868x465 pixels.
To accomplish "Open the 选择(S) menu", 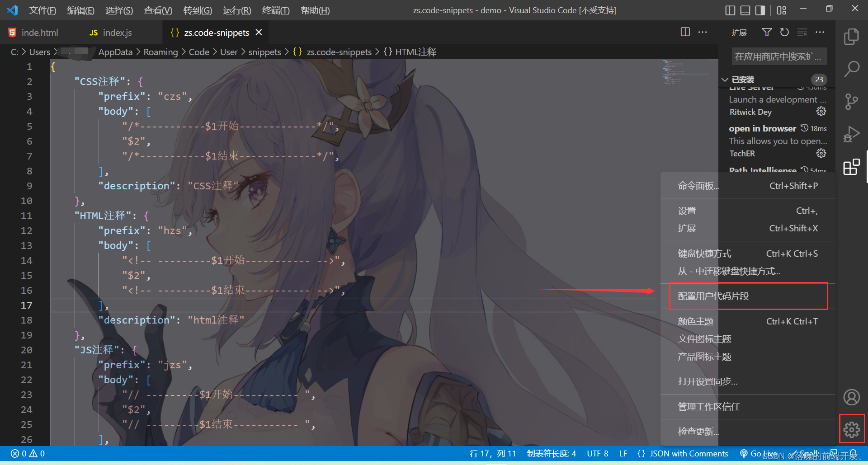I will pos(119,10).
